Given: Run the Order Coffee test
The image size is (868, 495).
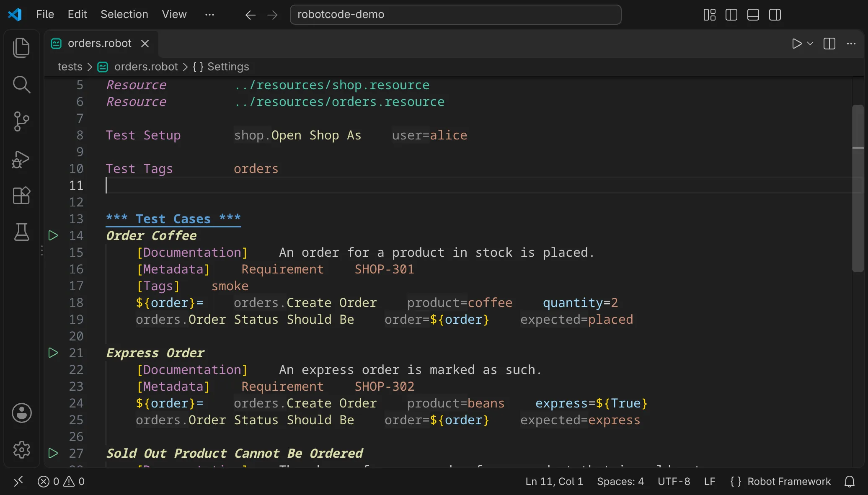Looking at the screenshot, I should (53, 235).
